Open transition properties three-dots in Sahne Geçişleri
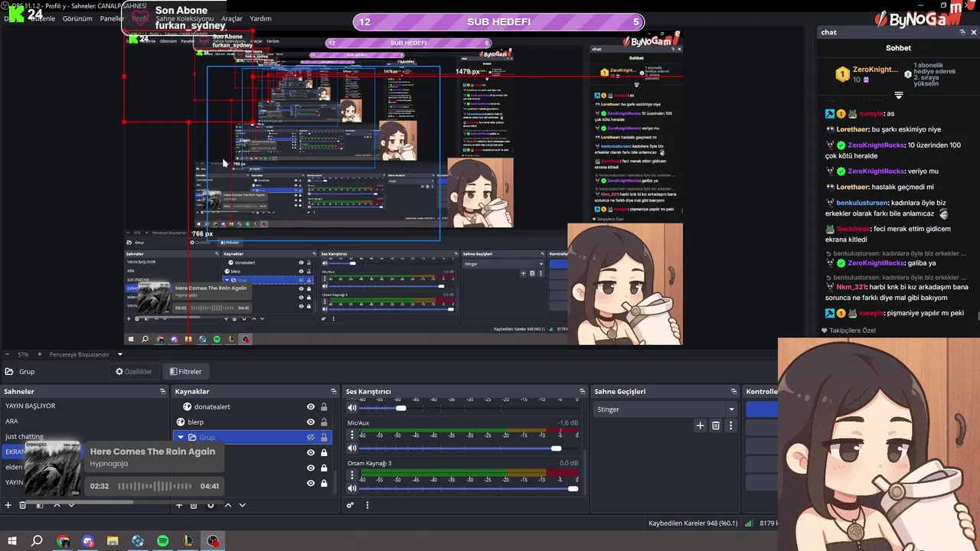The width and height of the screenshot is (980, 551). [730, 425]
